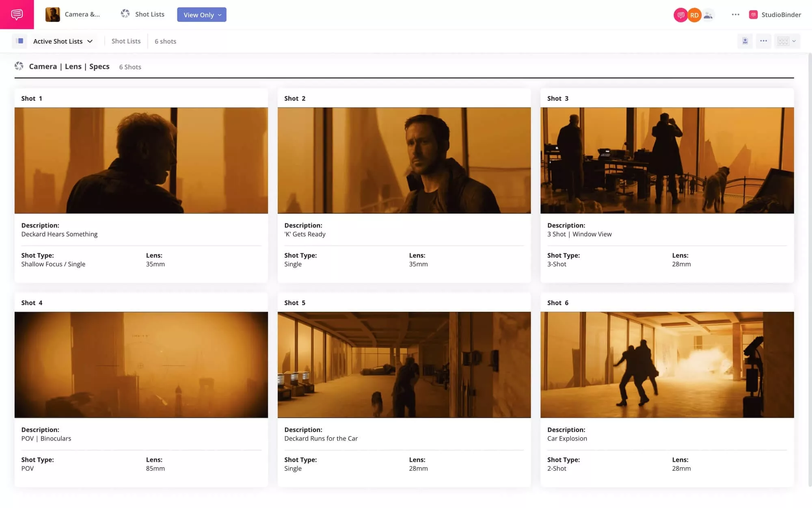Open the View Only permissions dropdown
This screenshot has height=508, width=812.
point(202,15)
